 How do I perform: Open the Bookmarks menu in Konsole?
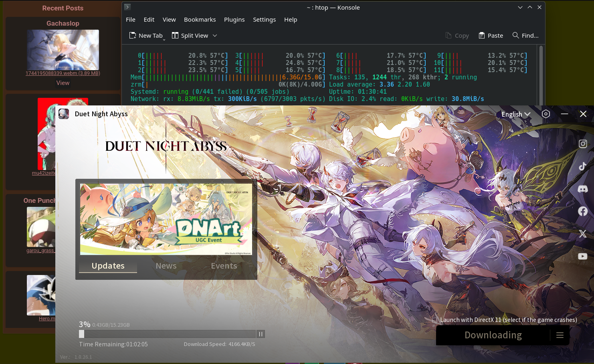coord(200,20)
